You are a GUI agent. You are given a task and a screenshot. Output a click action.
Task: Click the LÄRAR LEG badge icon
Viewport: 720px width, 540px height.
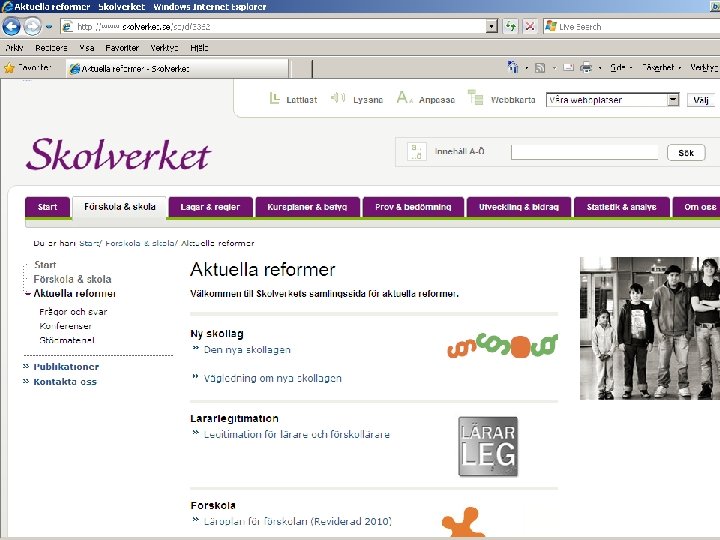coord(488,446)
